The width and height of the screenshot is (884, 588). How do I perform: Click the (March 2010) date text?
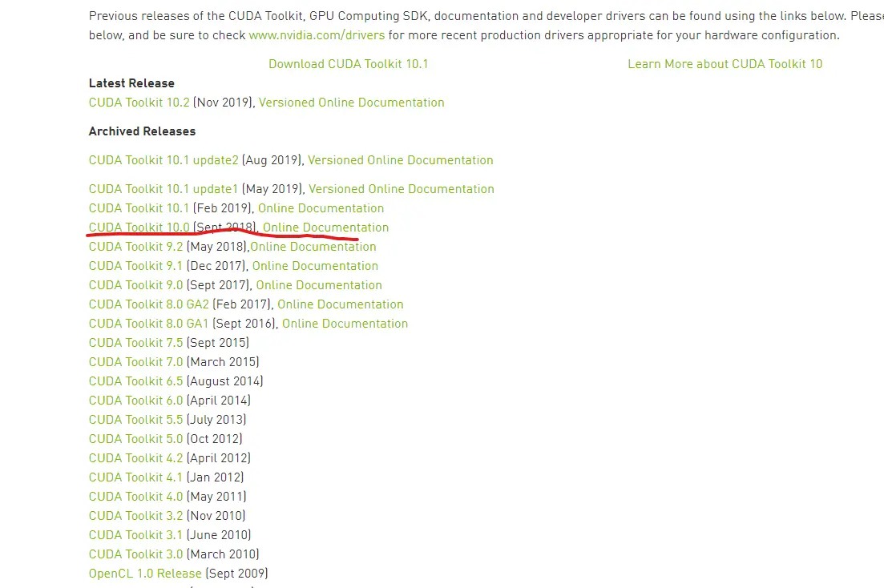pos(223,554)
